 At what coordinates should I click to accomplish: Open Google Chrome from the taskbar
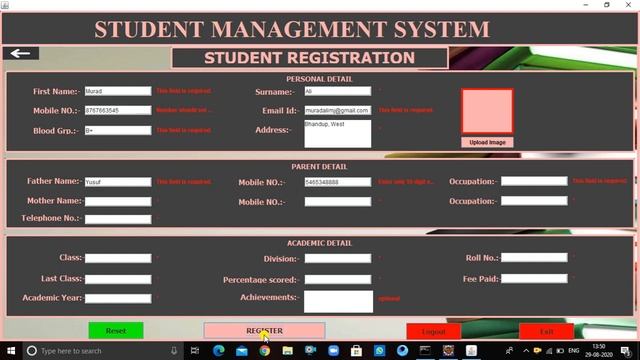[264, 351]
